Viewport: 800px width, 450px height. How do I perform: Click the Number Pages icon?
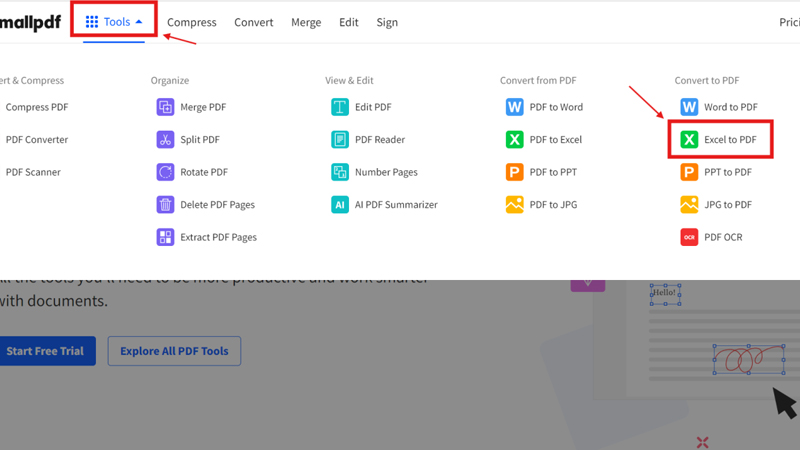coord(340,172)
